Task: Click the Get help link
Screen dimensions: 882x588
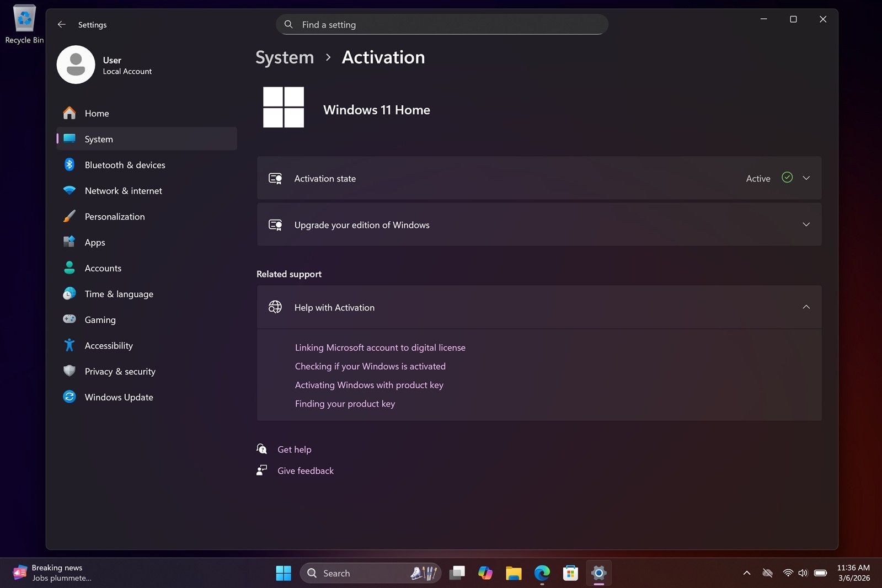Action: (295, 450)
